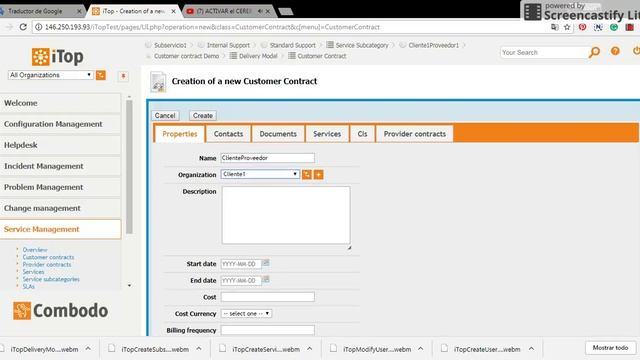The height and width of the screenshot is (360, 640).
Task: Click the Cancel button
Action: point(165,116)
